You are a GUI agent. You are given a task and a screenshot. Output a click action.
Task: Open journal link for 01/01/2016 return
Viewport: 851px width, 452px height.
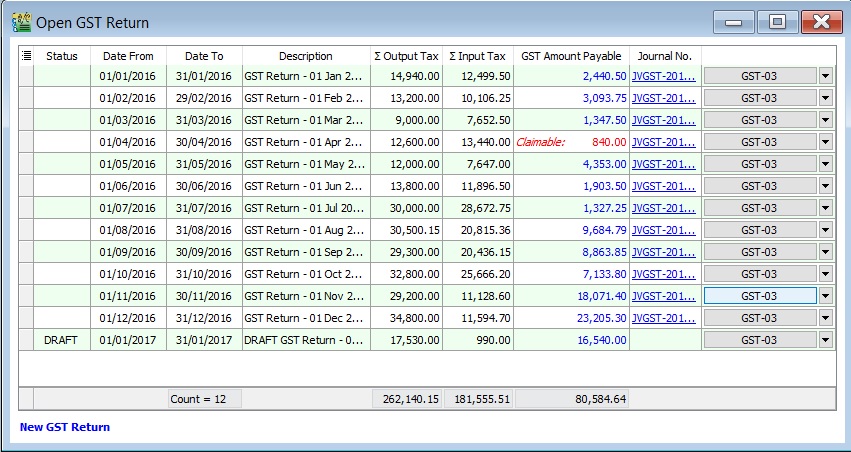coord(663,76)
